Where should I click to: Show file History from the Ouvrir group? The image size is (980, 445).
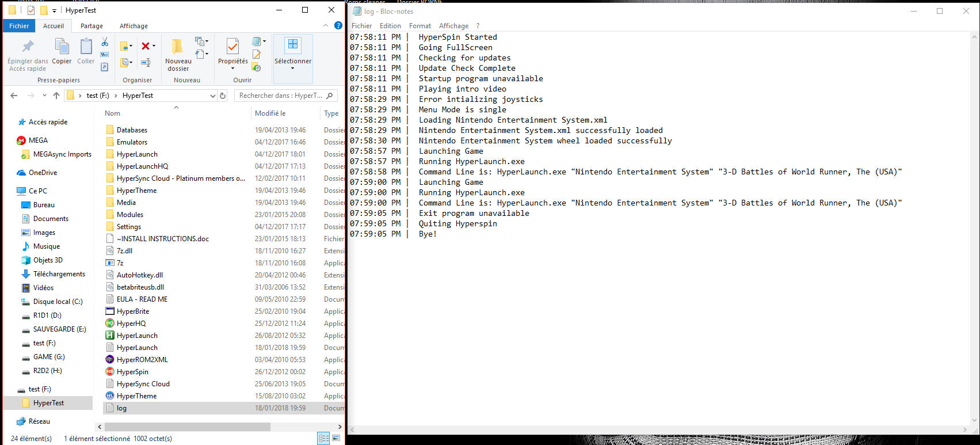coord(257,67)
